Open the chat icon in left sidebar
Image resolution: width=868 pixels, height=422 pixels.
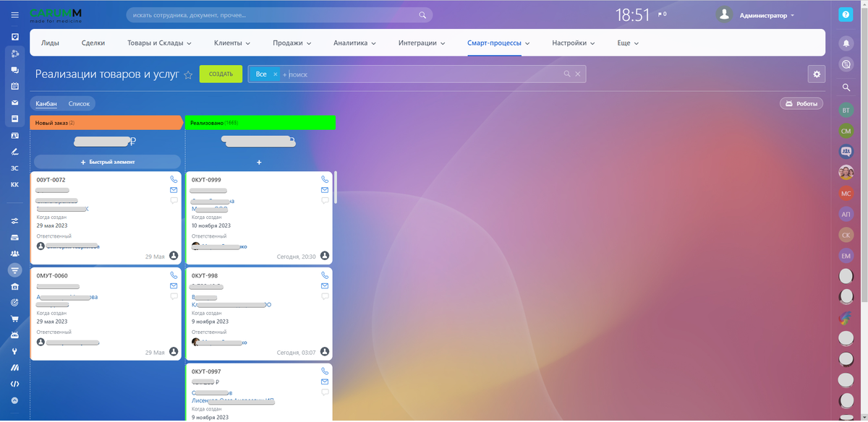15,70
